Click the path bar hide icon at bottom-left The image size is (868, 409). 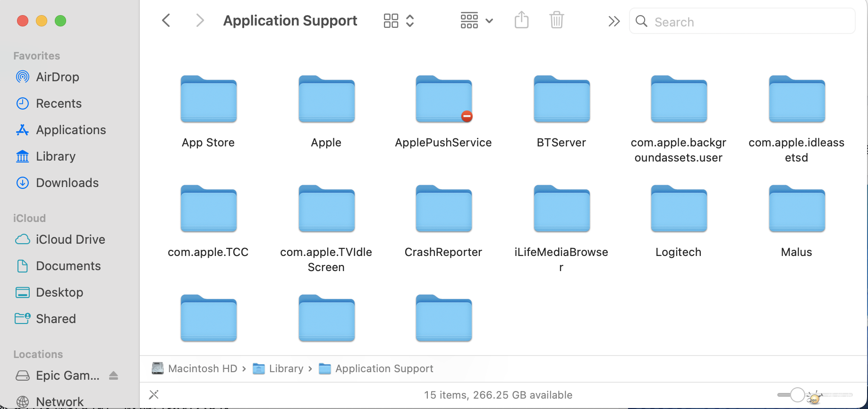tap(154, 394)
